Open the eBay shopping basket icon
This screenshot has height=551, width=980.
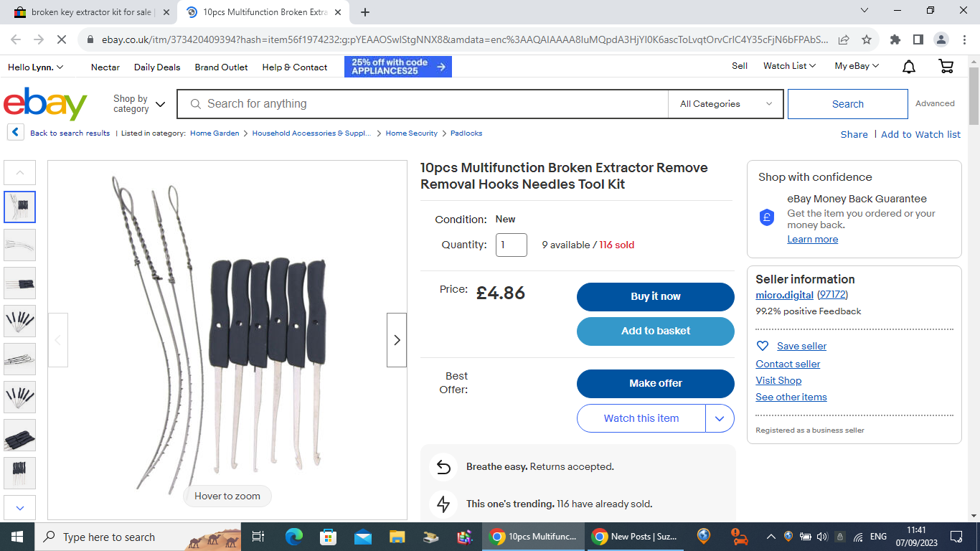pos(946,67)
